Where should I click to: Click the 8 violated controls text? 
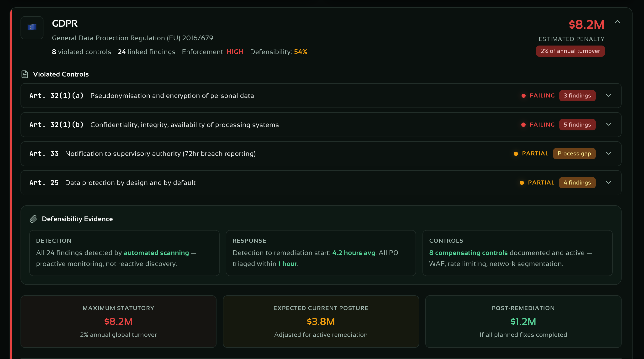tap(81, 52)
